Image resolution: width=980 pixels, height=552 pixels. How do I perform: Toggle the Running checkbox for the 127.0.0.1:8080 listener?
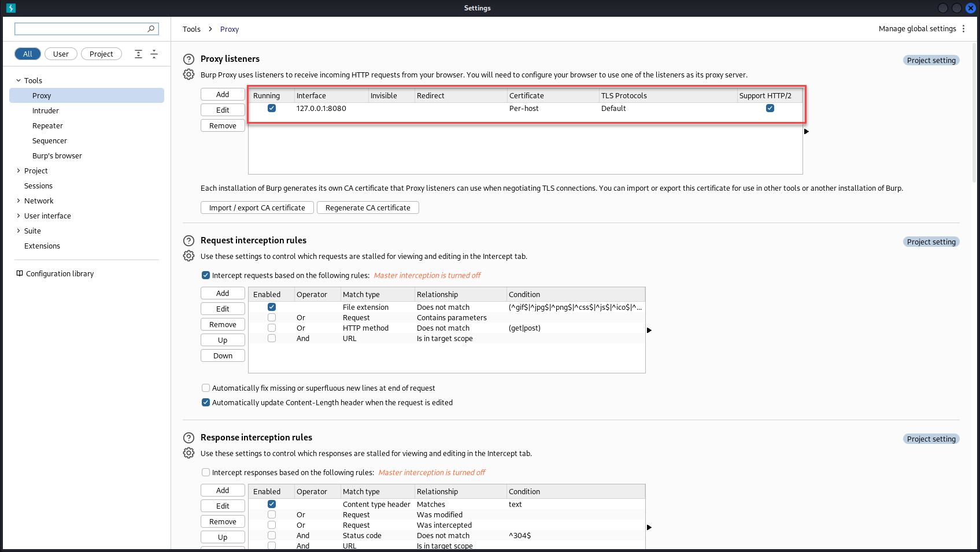coord(271,108)
